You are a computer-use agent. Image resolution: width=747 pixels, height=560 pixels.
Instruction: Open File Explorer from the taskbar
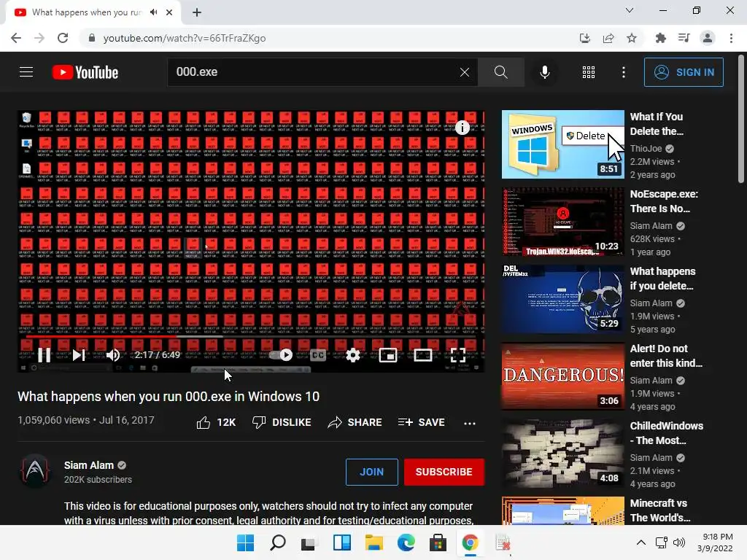coord(374,542)
